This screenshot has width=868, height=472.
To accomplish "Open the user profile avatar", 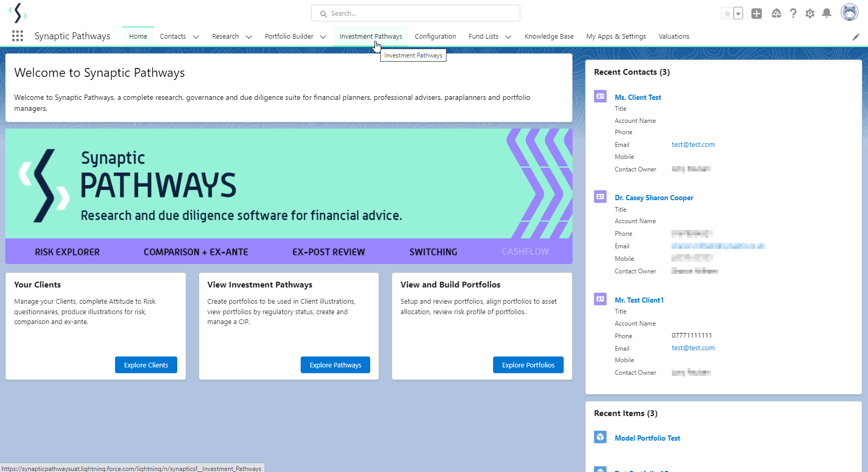I will pyautogui.click(x=850, y=13).
